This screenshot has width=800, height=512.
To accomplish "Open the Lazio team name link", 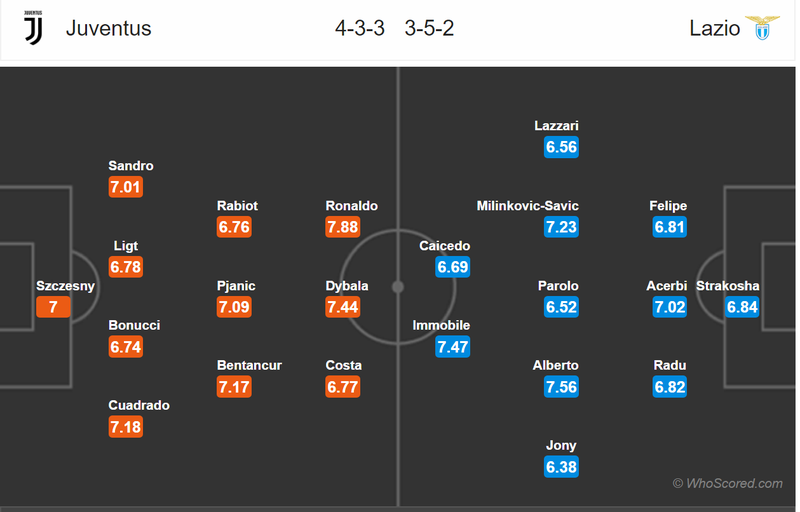I will pyautogui.click(x=714, y=28).
